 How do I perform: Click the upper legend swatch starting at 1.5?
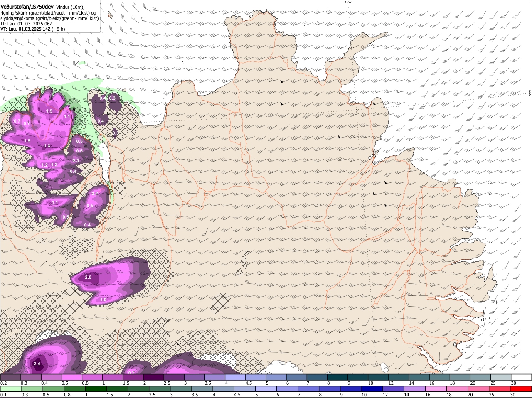[x=133, y=377]
